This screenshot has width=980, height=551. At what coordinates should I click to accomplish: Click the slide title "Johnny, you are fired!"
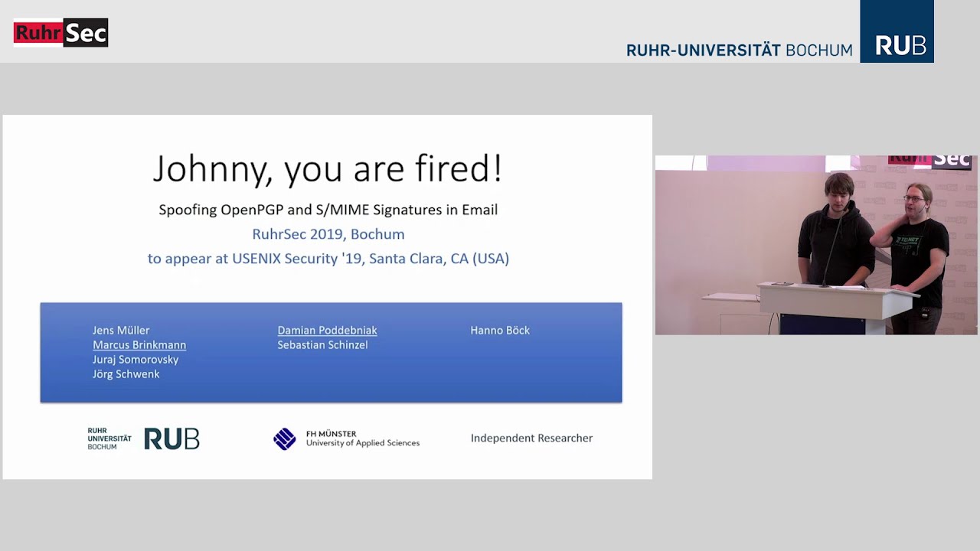328,169
